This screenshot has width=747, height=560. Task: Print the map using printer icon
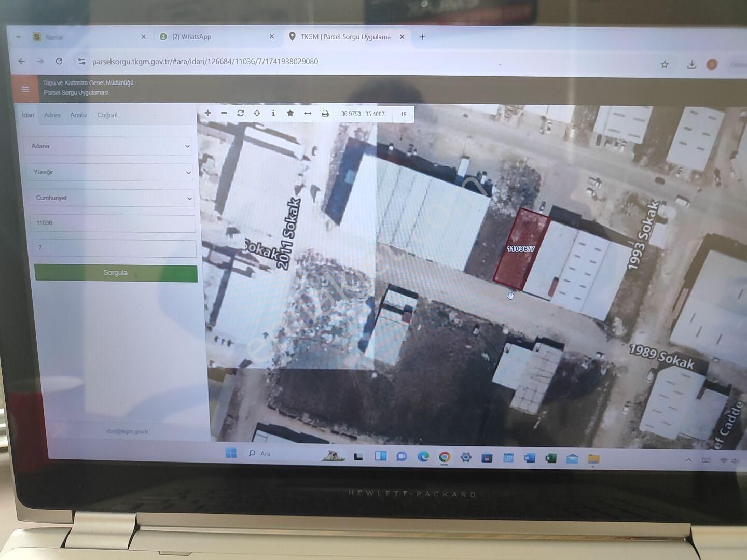tap(325, 114)
